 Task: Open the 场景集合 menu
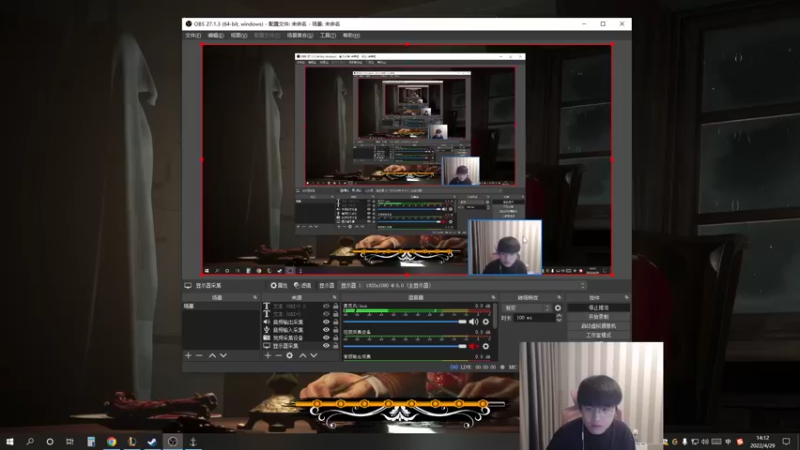tap(300, 36)
